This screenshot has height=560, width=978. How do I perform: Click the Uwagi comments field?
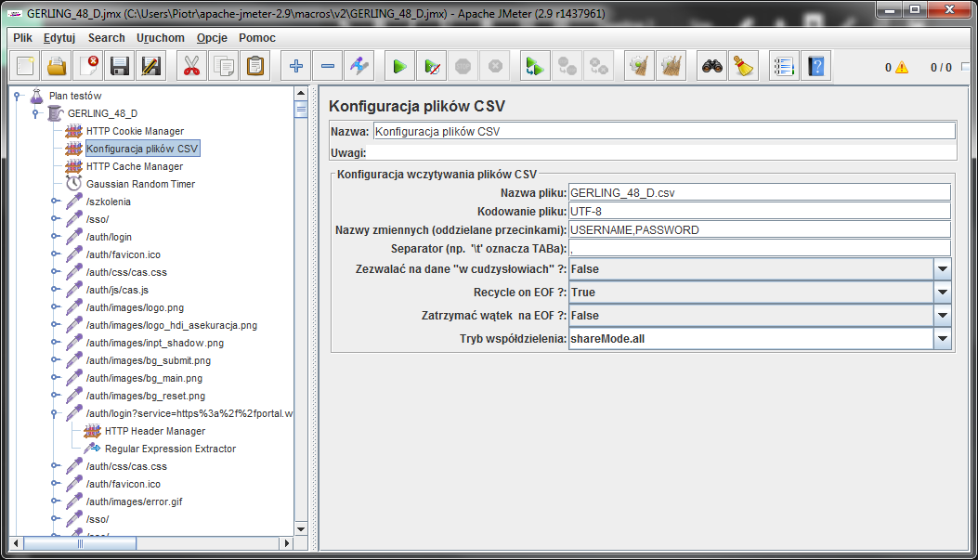pyautogui.click(x=662, y=153)
